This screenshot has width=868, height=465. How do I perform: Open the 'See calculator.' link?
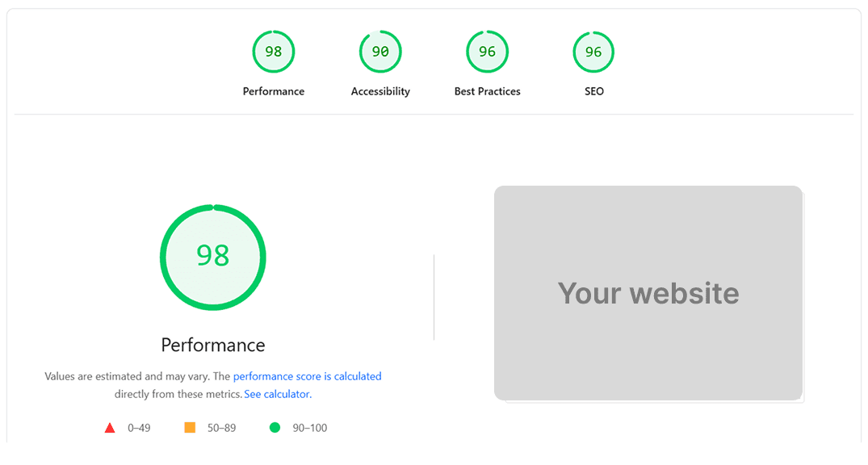(x=278, y=394)
